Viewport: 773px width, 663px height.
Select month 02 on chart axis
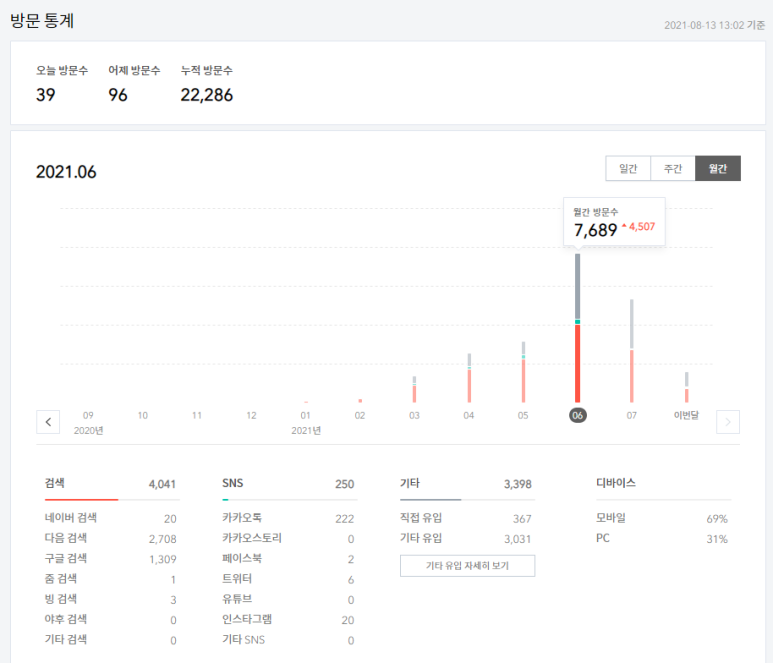point(360,416)
